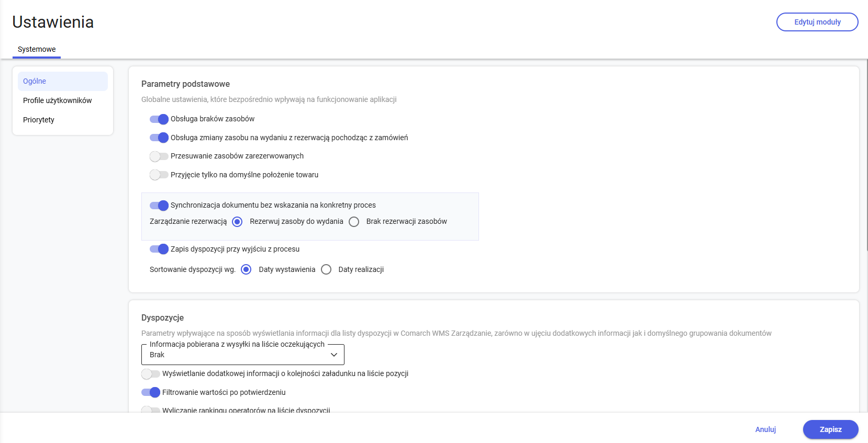Open Profile użytkowników section
The image size is (868, 443).
pyautogui.click(x=58, y=100)
